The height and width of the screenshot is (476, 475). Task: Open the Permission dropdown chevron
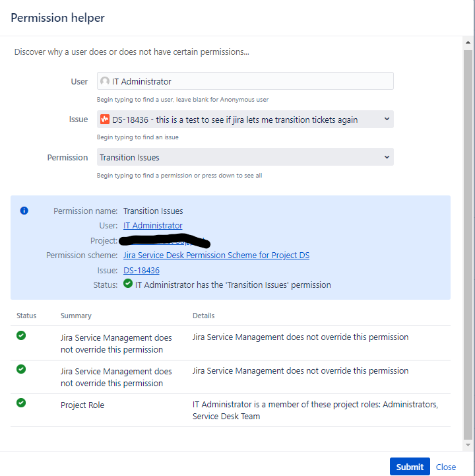(387, 157)
